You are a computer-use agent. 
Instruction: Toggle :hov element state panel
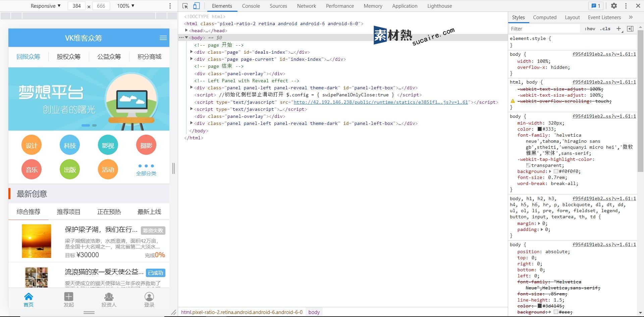click(x=590, y=29)
